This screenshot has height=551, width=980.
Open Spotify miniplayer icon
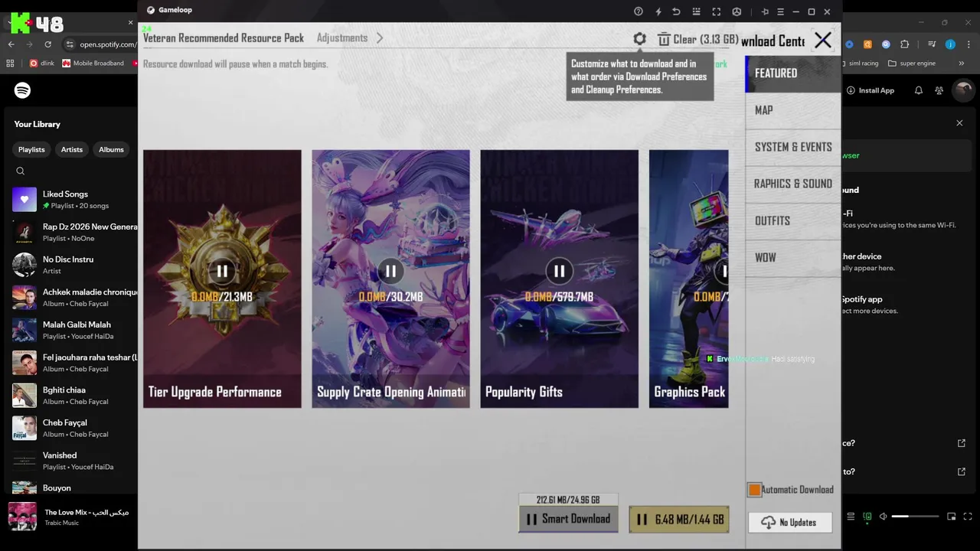(x=952, y=517)
